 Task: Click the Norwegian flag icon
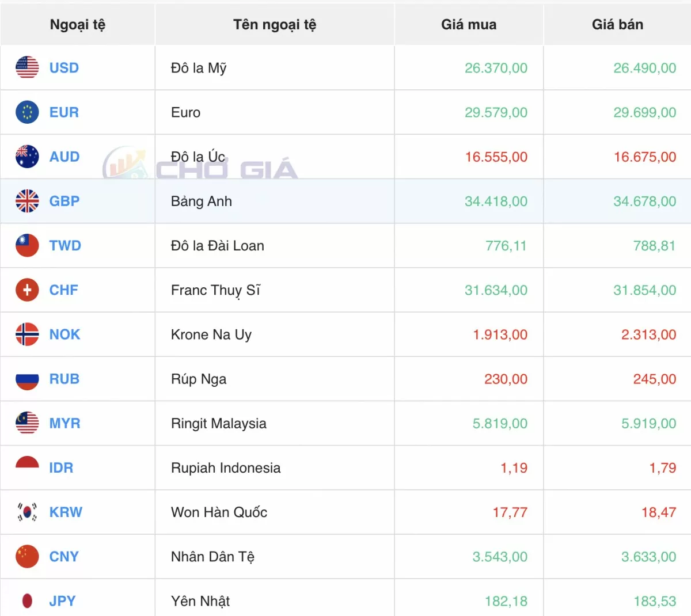point(27,334)
